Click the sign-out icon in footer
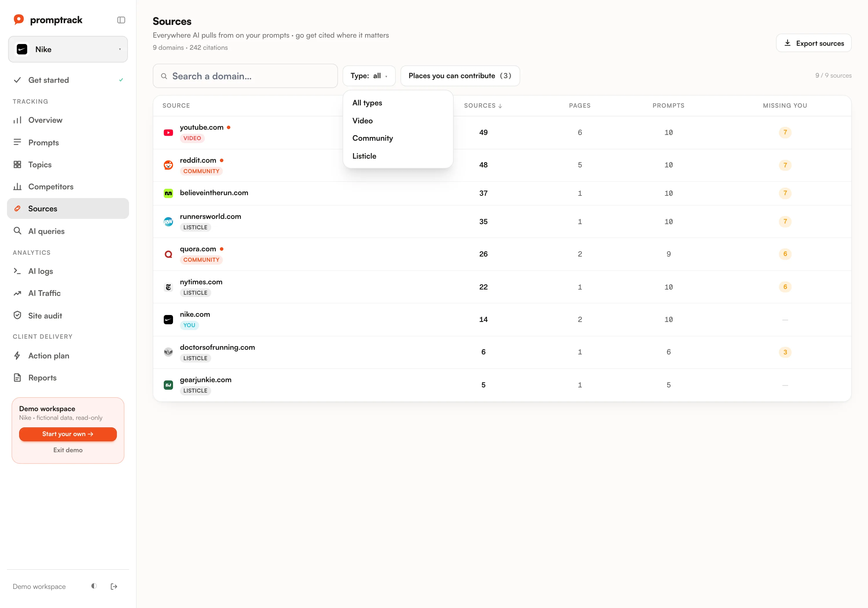 114,587
